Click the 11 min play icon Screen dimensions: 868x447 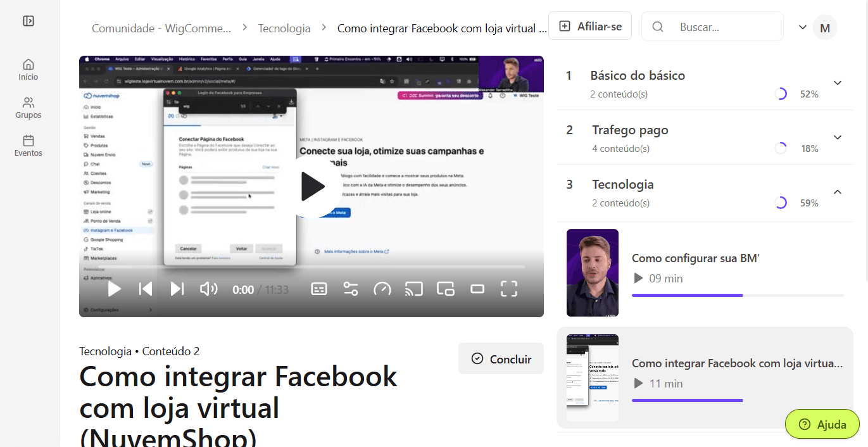coord(638,383)
